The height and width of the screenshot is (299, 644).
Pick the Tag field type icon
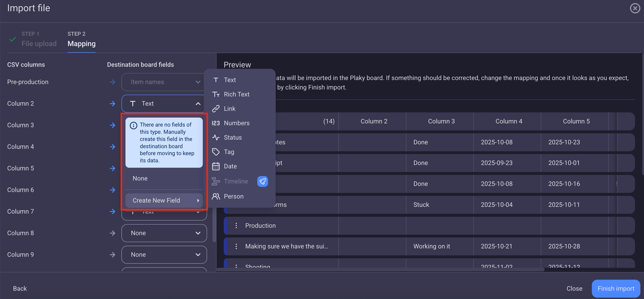pyautogui.click(x=216, y=152)
